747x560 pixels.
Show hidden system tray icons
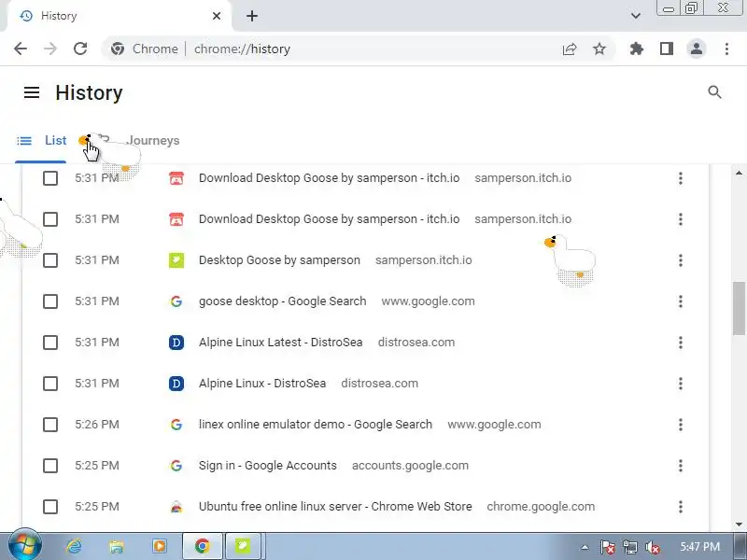[x=585, y=548]
